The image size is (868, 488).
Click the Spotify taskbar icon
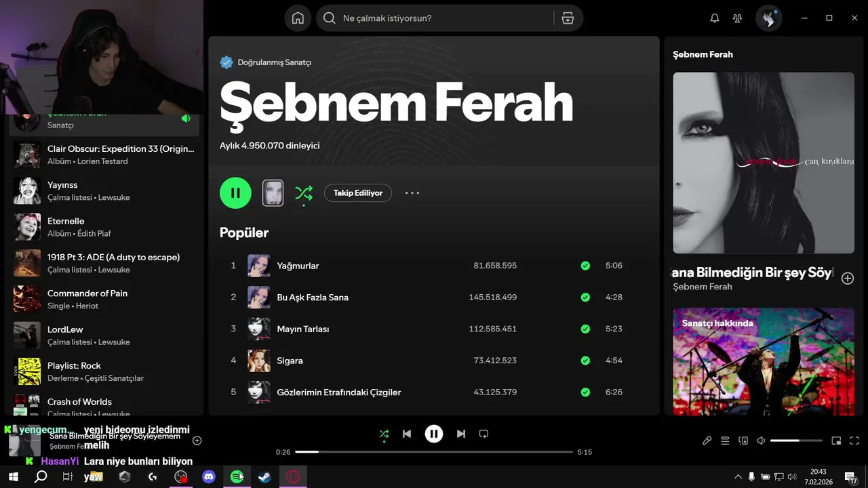[x=237, y=476]
